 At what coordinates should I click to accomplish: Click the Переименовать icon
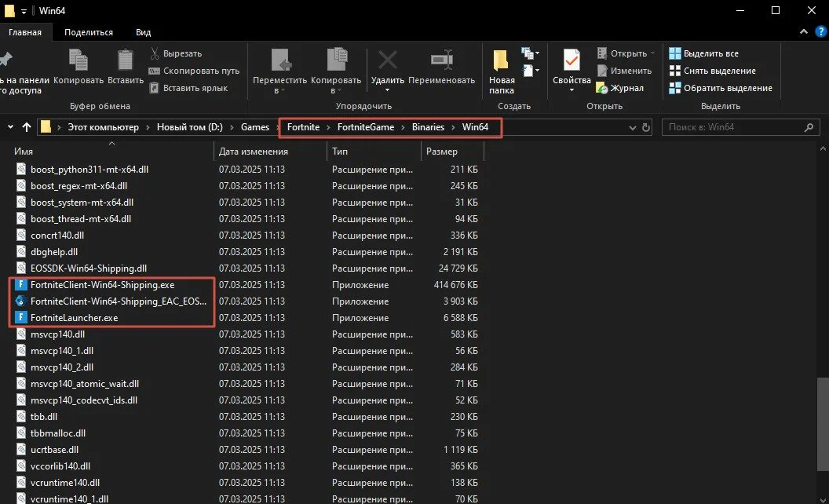[x=441, y=60]
